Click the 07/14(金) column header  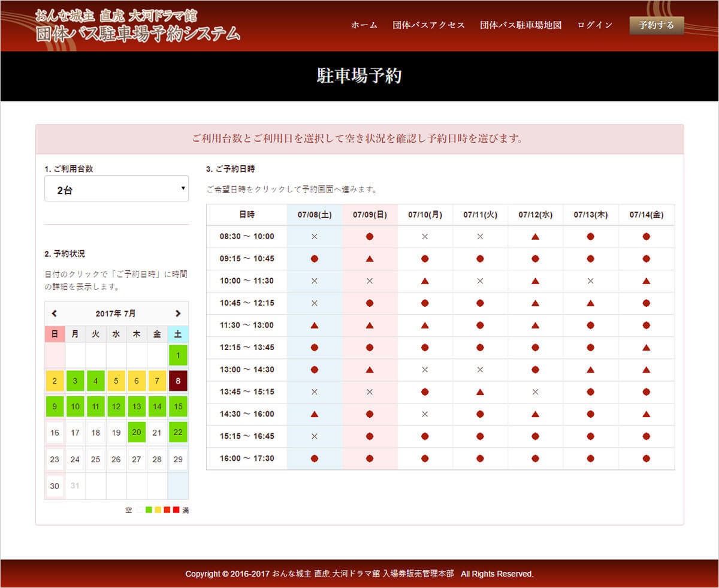647,215
